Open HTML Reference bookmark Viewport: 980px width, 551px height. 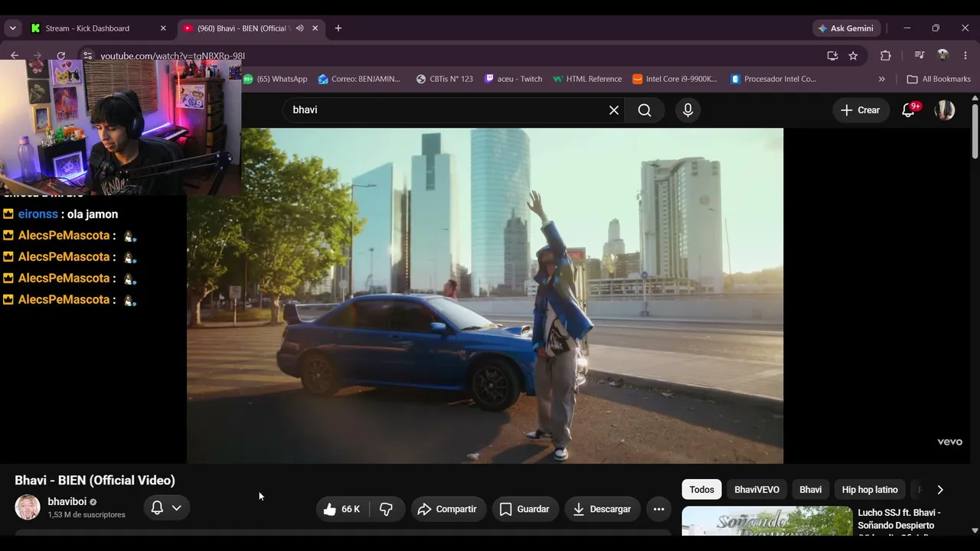[587, 79]
